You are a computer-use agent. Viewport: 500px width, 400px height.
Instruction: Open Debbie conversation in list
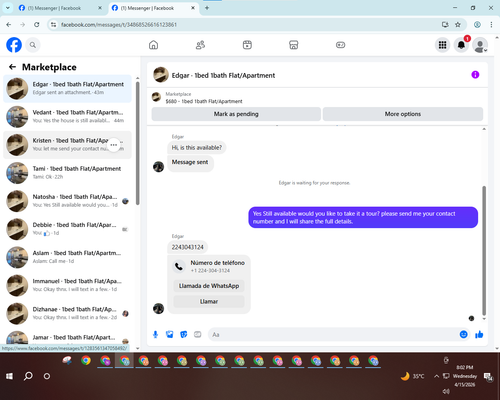(x=67, y=229)
